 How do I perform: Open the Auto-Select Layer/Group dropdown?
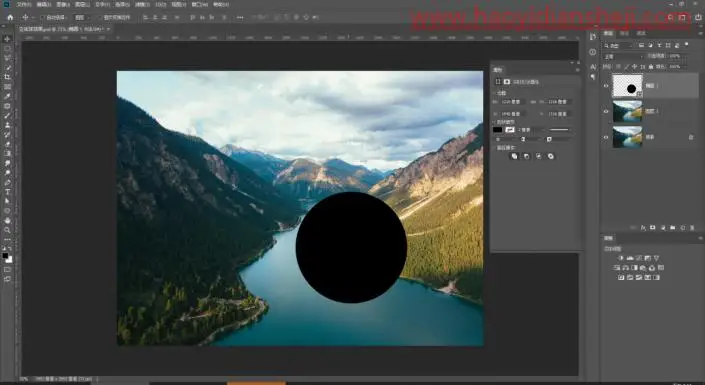[x=81, y=18]
